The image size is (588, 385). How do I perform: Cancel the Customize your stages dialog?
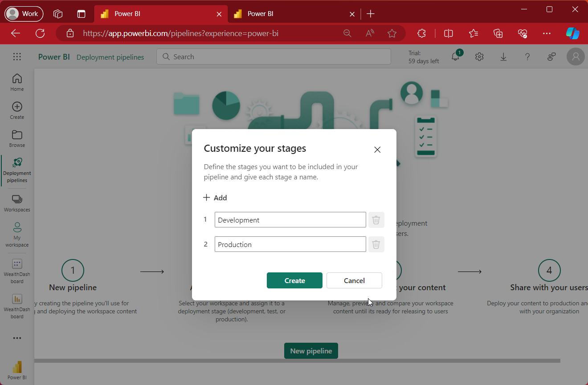(x=354, y=280)
